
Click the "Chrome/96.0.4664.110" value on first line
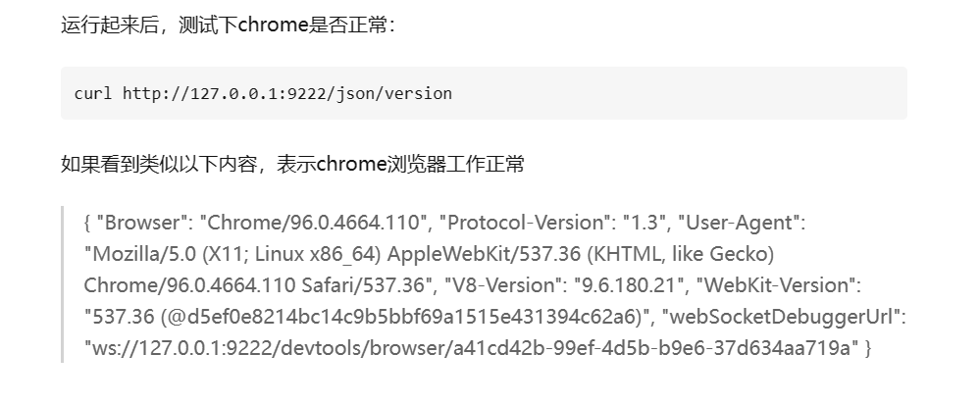point(314,223)
